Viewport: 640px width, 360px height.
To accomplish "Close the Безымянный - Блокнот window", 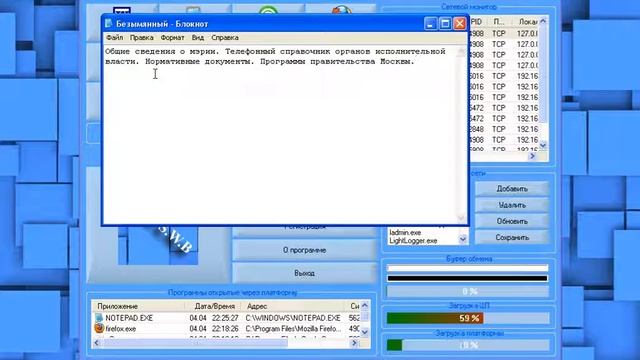I will tap(460, 24).
